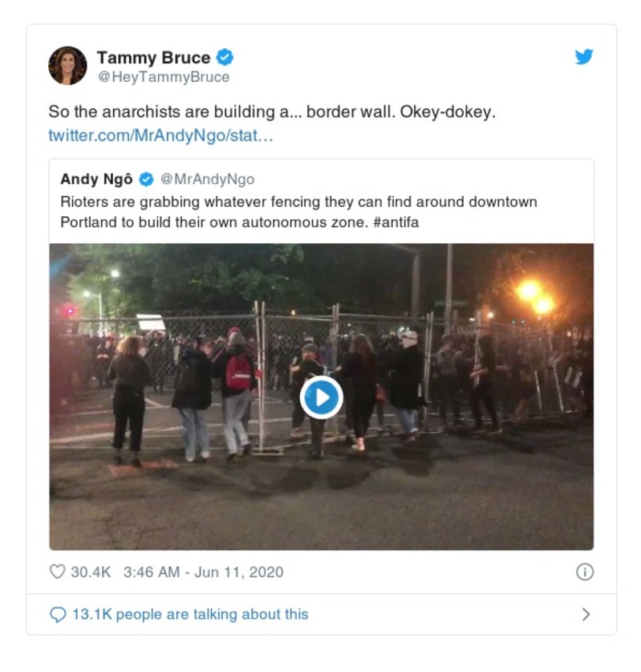Click the @MrAndyNgo handle
Viewport: 641px width, 672px height.
(x=207, y=179)
